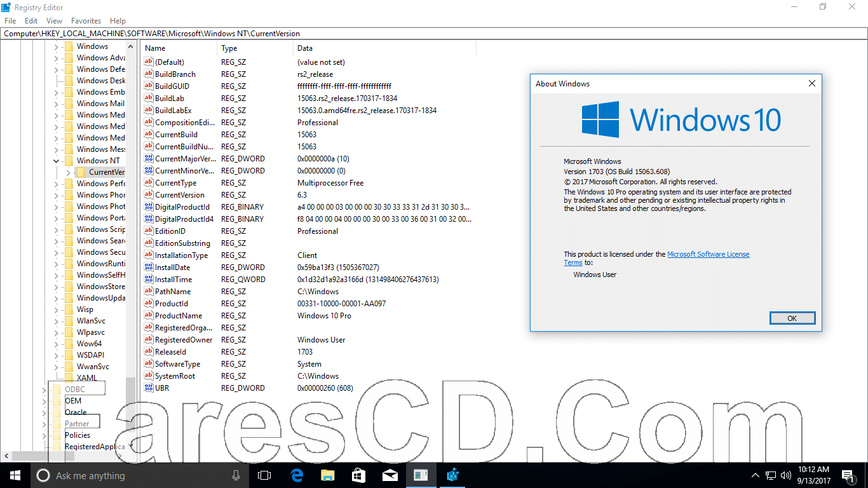Screen dimensions: 868x488
Task: Click the tree pane scroll-up arrow
Action: coord(131,46)
